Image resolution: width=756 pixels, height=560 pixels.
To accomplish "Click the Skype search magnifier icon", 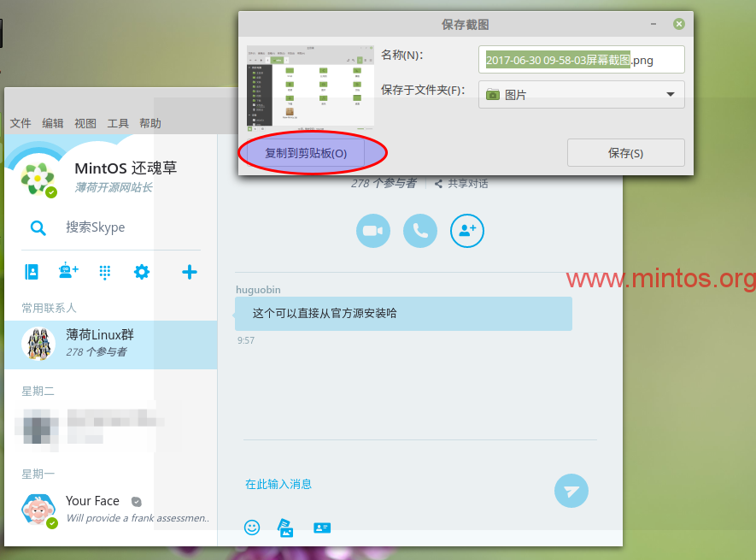I will (x=38, y=228).
